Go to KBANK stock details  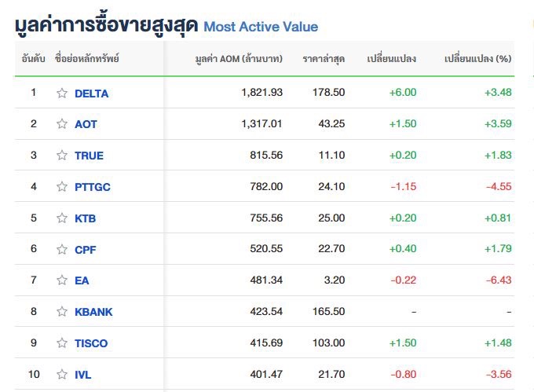(x=93, y=312)
